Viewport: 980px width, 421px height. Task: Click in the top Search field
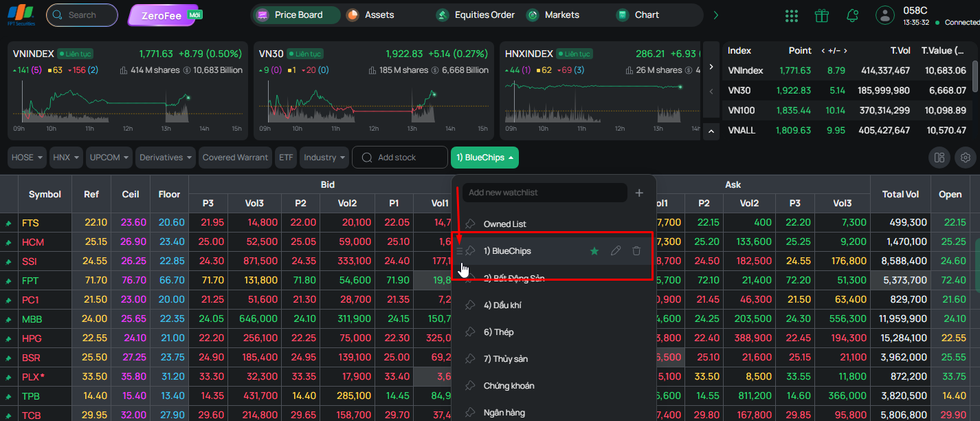point(82,15)
